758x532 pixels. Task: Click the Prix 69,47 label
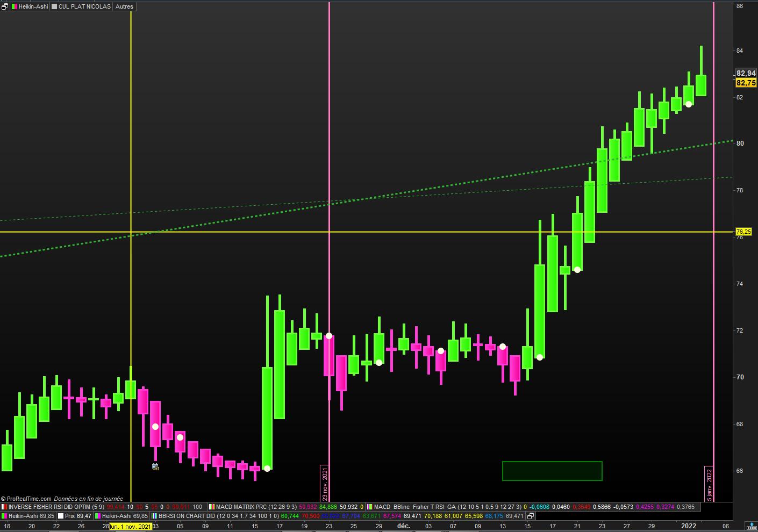[x=78, y=516]
